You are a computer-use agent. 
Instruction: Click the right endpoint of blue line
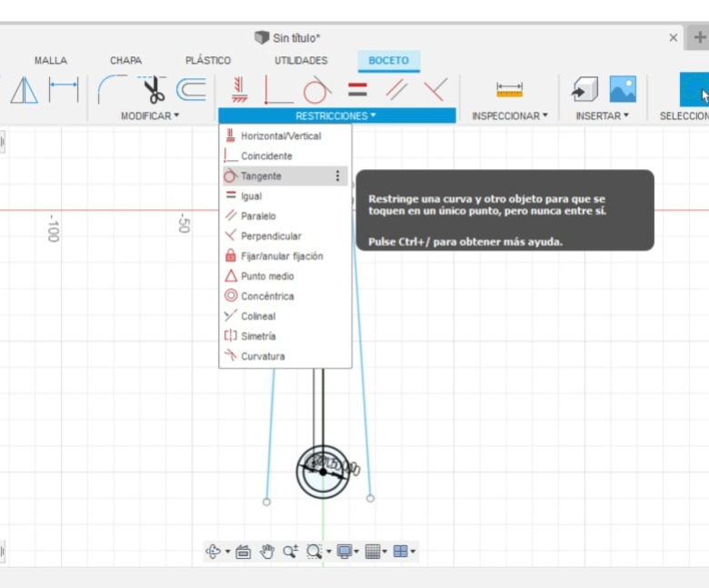370,498
